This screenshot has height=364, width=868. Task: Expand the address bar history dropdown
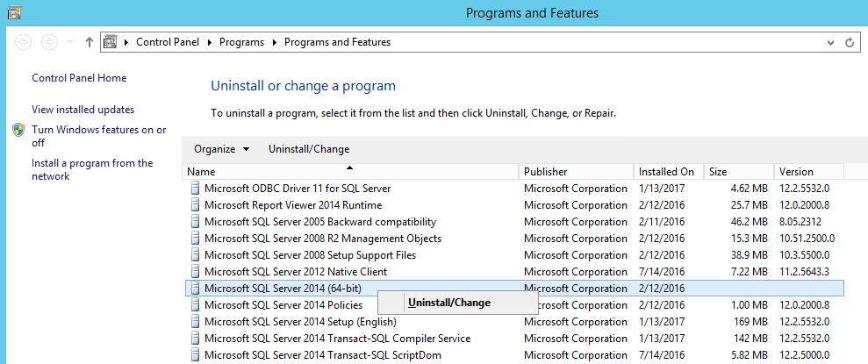(830, 42)
